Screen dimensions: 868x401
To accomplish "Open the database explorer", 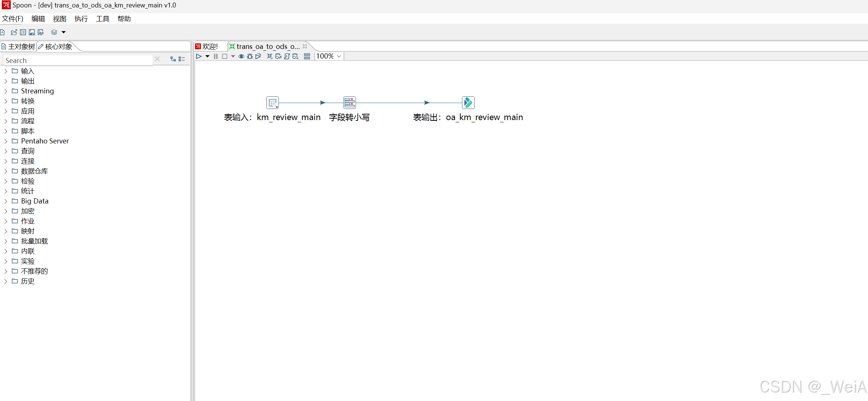I will [x=296, y=56].
